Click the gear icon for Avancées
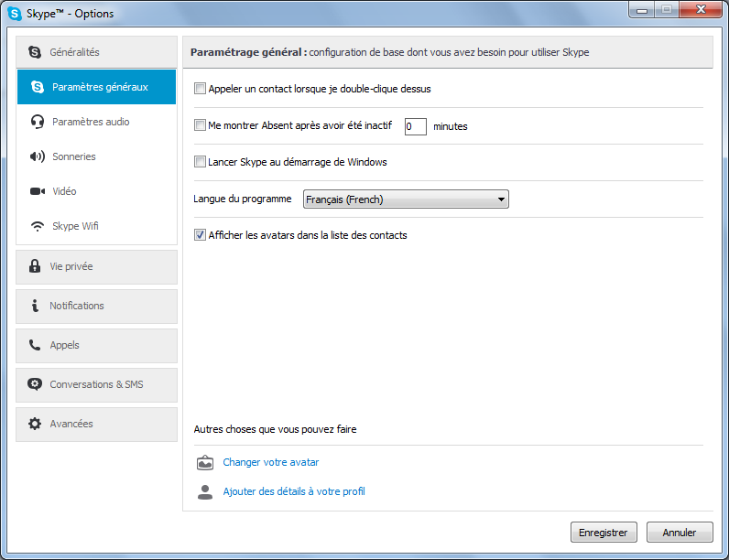 [x=35, y=424]
